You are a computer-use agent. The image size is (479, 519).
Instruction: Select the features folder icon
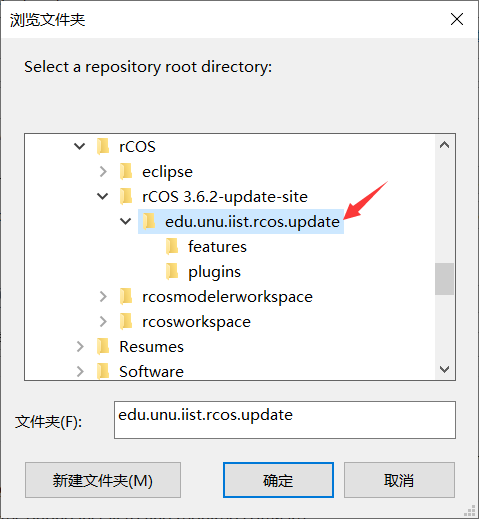(172, 246)
